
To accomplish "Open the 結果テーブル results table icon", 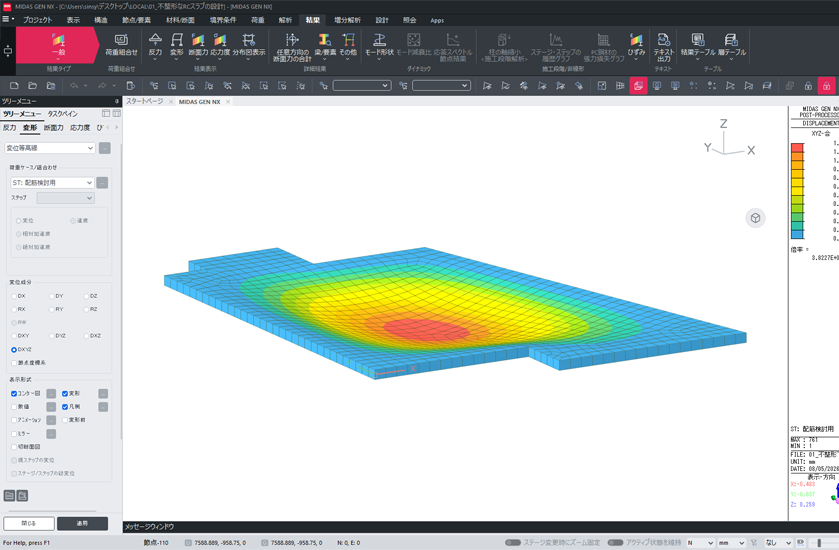I will point(698,44).
